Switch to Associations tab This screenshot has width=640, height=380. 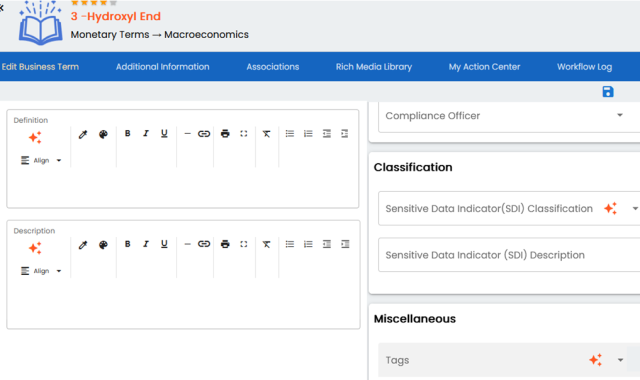(273, 67)
